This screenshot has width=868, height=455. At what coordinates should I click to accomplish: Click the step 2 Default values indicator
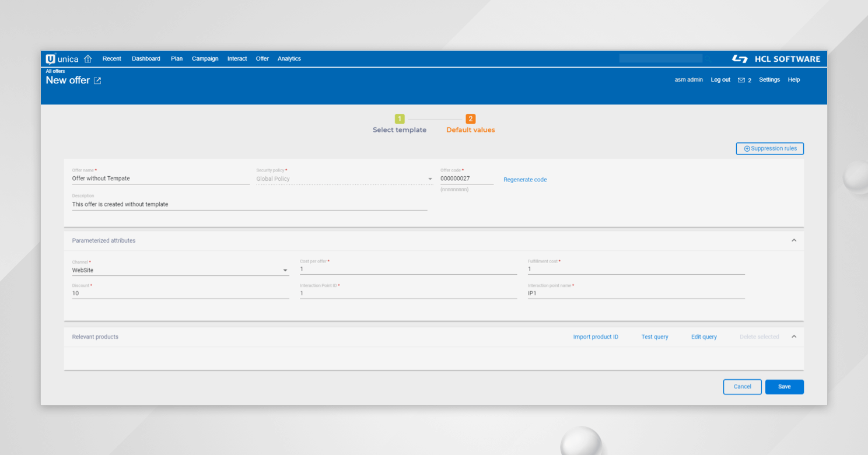[x=470, y=118]
